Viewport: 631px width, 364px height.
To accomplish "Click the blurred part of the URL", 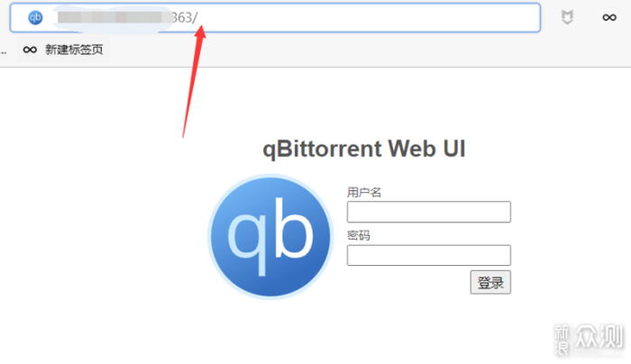I will click(112, 18).
